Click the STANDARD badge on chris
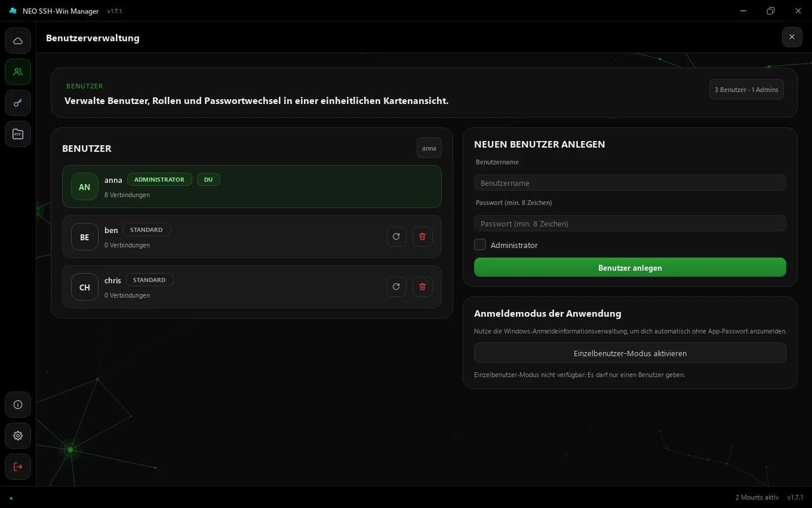The height and width of the screenshot is (508, 812). 149,280
